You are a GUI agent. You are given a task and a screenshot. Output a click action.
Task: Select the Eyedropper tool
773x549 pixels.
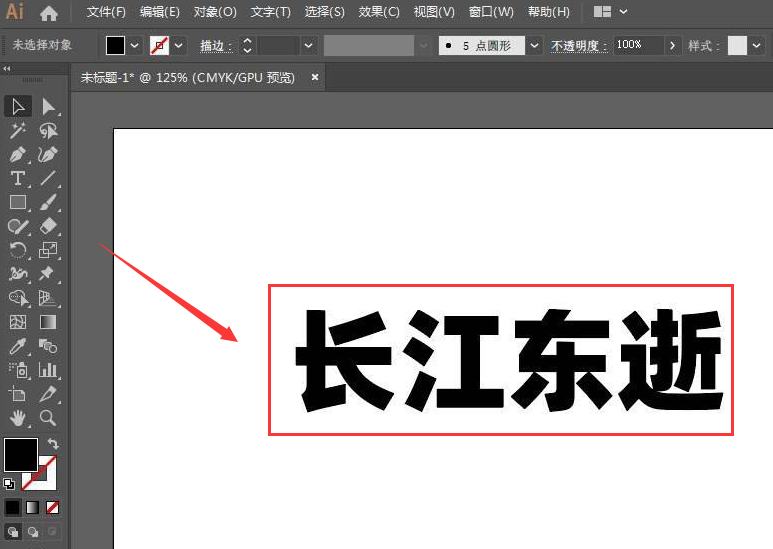click(x=17, y=347)
